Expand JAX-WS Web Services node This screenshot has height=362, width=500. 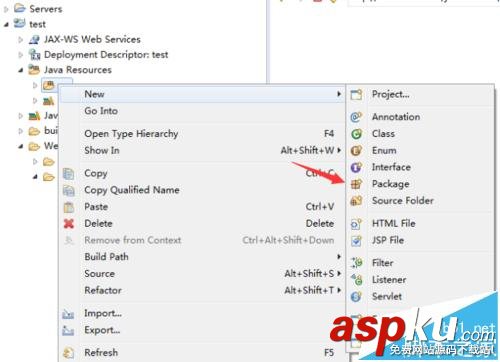[21, 40]
